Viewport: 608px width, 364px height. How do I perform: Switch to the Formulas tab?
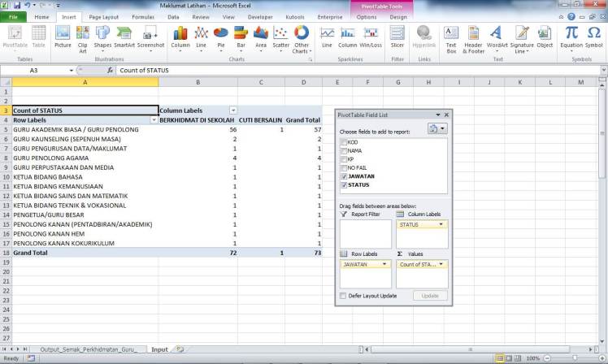coord(143,17)
